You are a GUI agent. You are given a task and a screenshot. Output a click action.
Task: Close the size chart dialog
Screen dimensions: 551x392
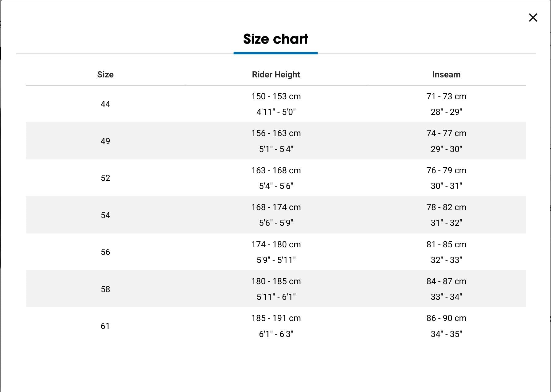click(533, 18)
